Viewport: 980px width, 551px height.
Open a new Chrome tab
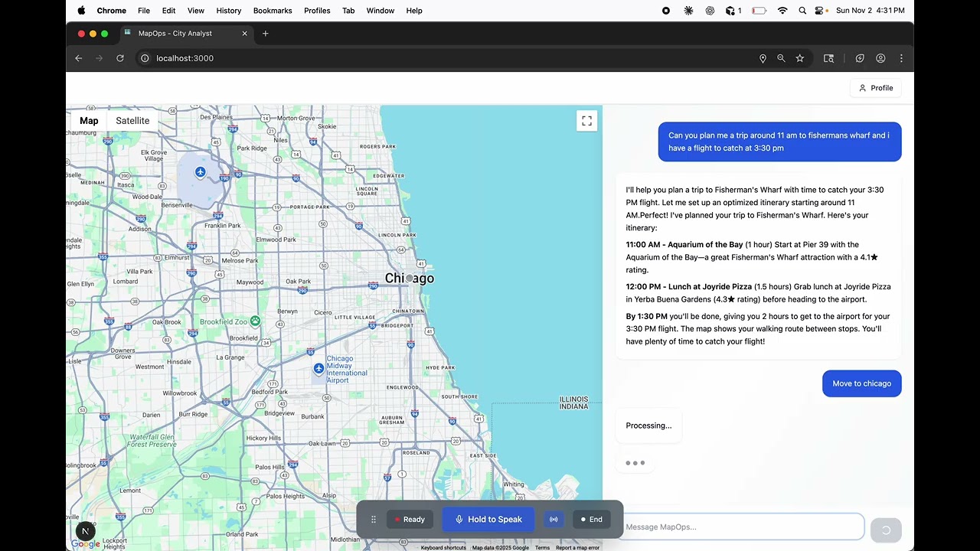[266, 34]
